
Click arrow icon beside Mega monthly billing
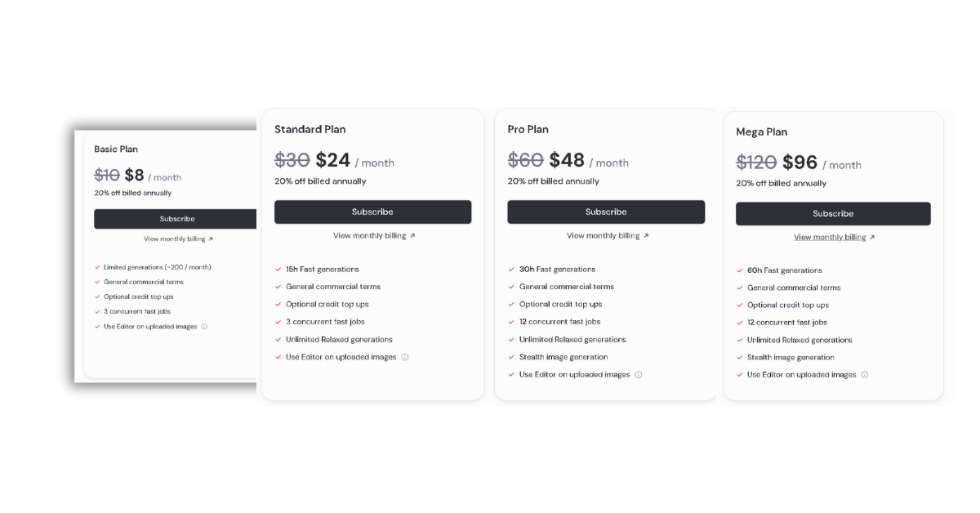pos(872,238)
